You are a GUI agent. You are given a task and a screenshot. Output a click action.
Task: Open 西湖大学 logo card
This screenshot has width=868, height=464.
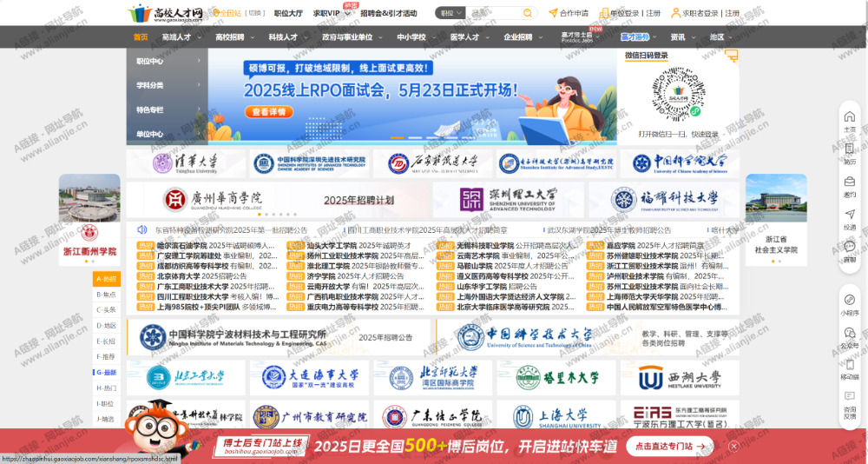click(x=680, y=377)
